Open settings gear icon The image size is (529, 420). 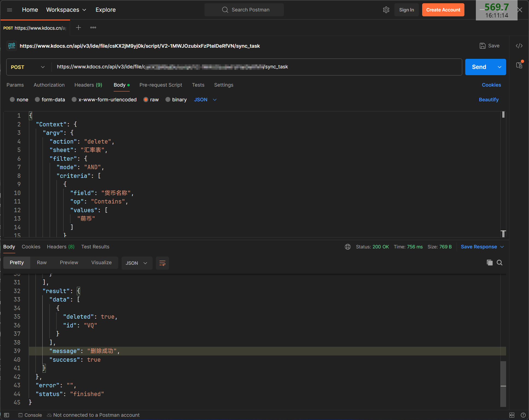point(386,10)
